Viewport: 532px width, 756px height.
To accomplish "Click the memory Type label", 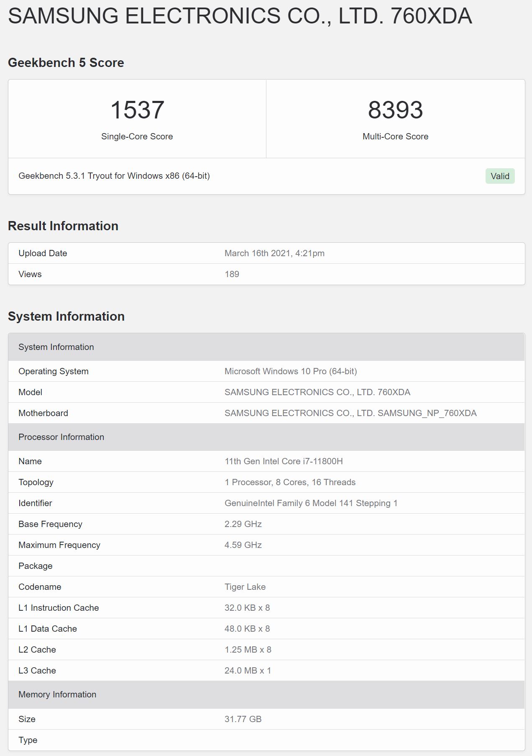I will pyautogui.click(x=28, y=740).
